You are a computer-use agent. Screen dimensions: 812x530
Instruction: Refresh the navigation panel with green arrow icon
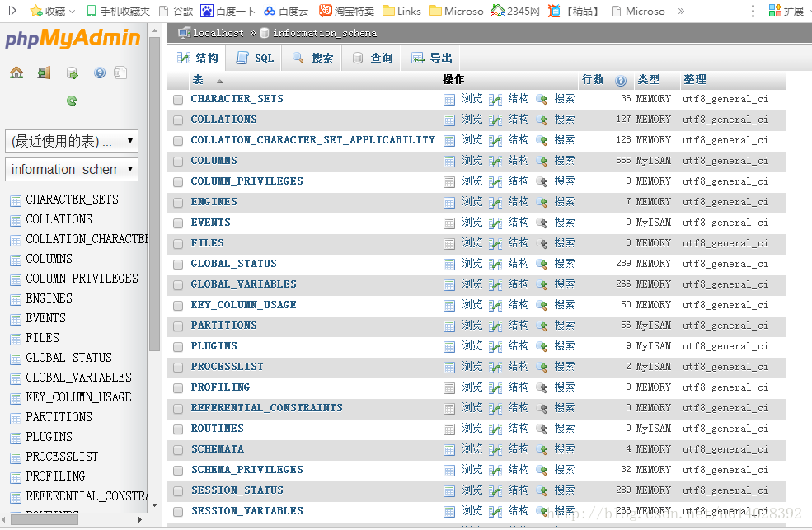click(x=72, y=101)
